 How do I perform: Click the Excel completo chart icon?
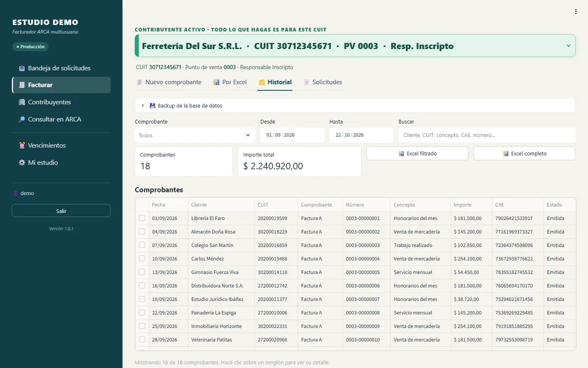tap(506, 154)
